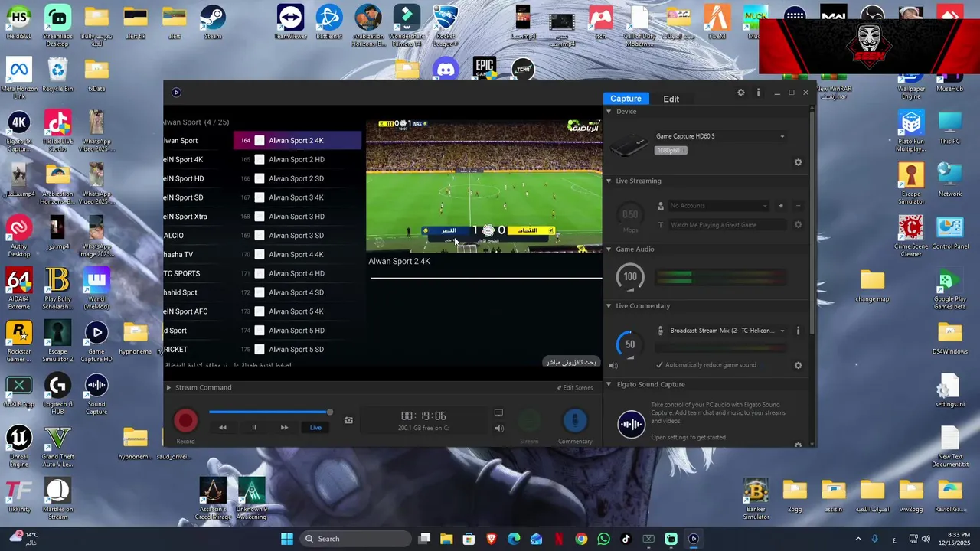
Task: Collapse the Elgato Sound Capture section
Action: (x=609, y=385)
